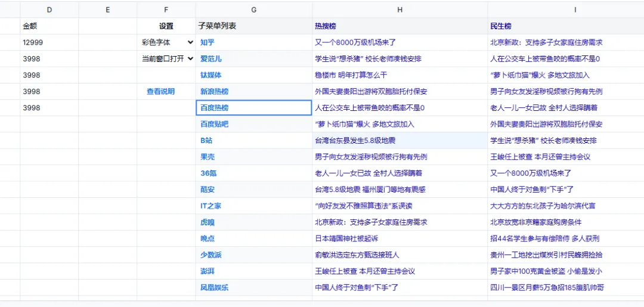This screenshot has height=307, width=644.
Task: Click 北京新政 headline in 热搜榜 column
Action: click(371, 222)
